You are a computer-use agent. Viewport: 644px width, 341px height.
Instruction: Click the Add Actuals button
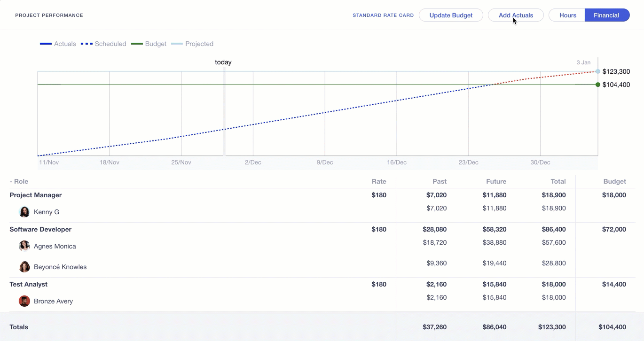[516, 15]
